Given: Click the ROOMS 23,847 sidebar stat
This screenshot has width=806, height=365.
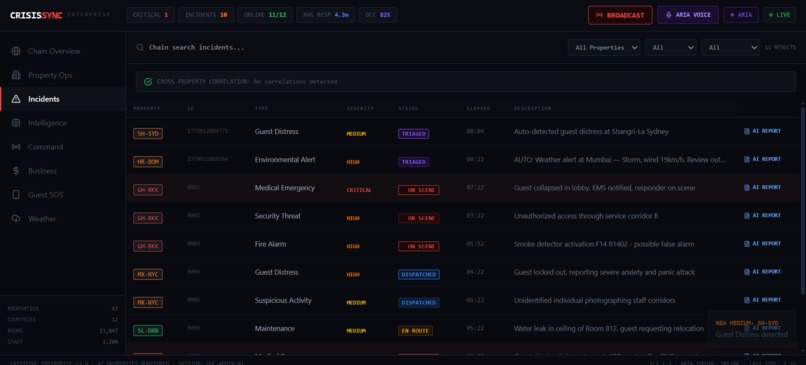Looking at the screenshot, I should point(63,331).
